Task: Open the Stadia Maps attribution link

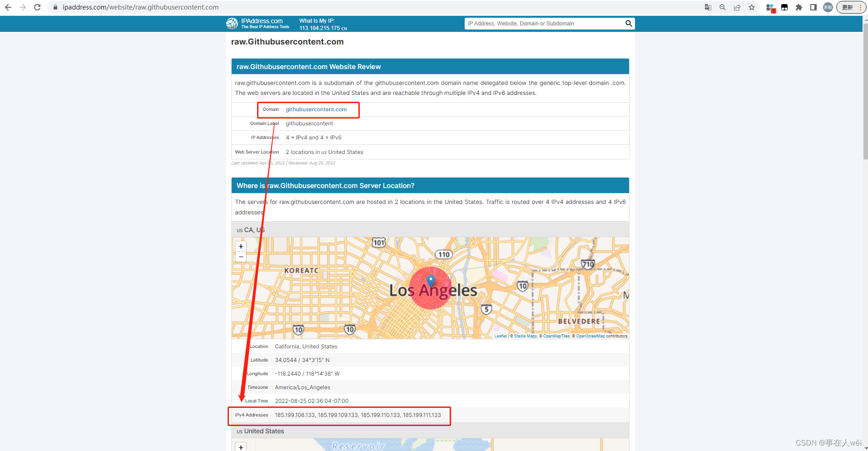Action: point(526,336)
